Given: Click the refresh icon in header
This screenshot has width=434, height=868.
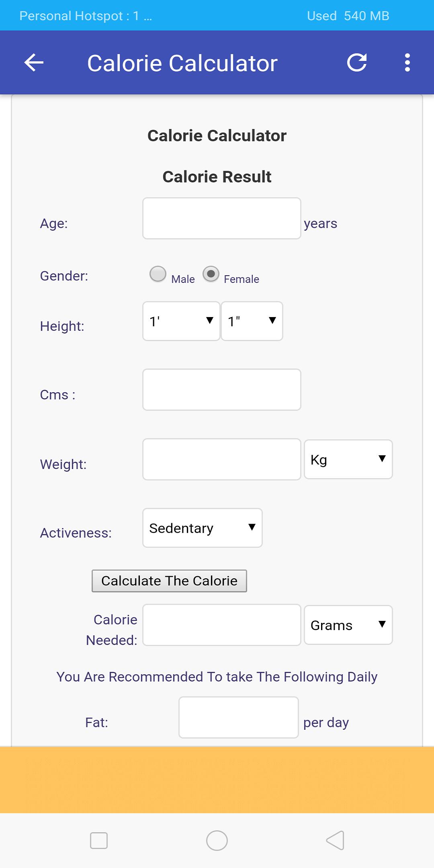Looking at the screenshot, I should click(x=357, y=63).
